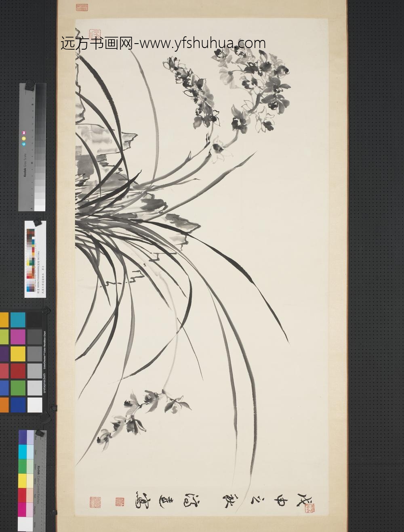The width and height of the screenshot is (404, 532).
Task: Open the www.yfshuhua.com watermark link
Action: click(x=203, y=43)
